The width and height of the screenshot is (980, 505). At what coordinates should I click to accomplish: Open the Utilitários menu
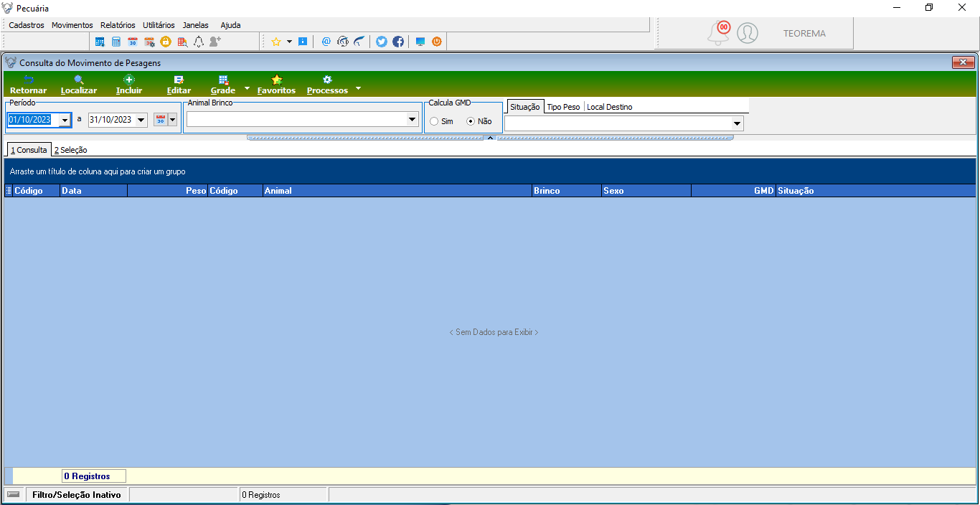click(159, 25)
